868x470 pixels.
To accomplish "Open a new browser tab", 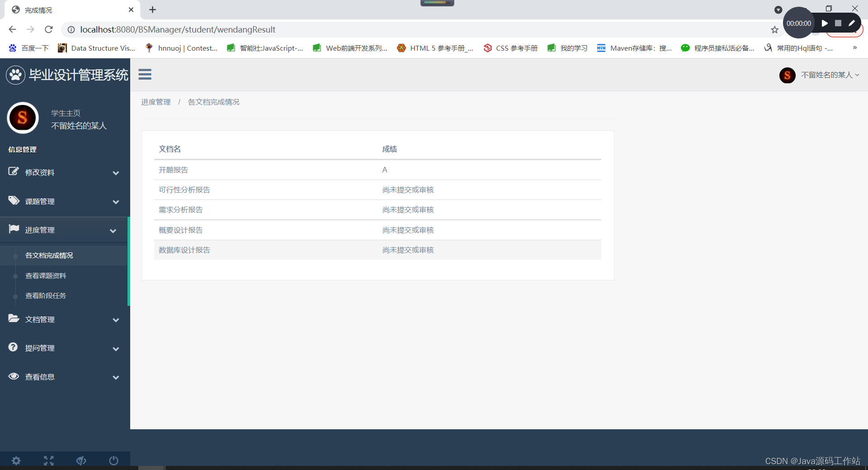I will [x=152, y=9].
